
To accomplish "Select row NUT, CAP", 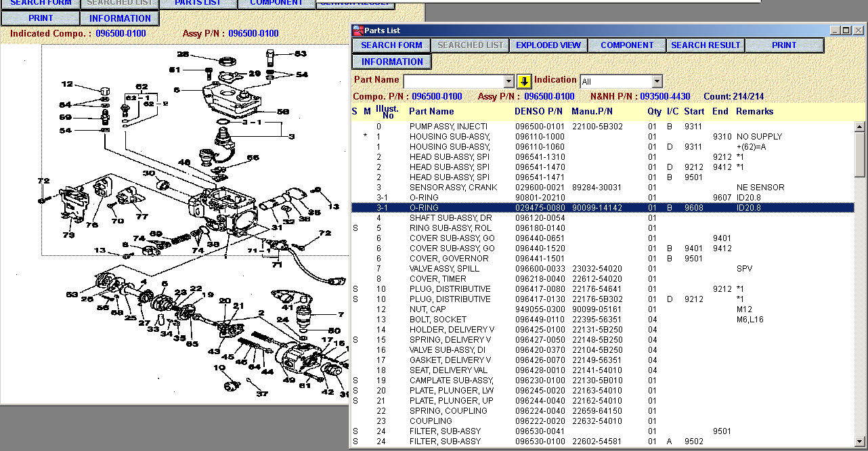I will 603,309.
